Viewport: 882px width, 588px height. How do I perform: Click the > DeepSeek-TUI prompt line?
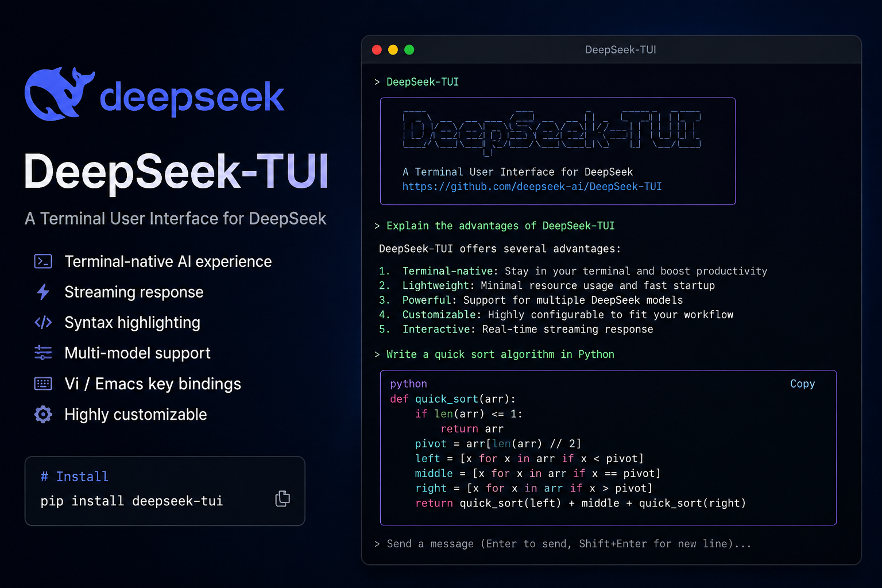pos(416,82)
